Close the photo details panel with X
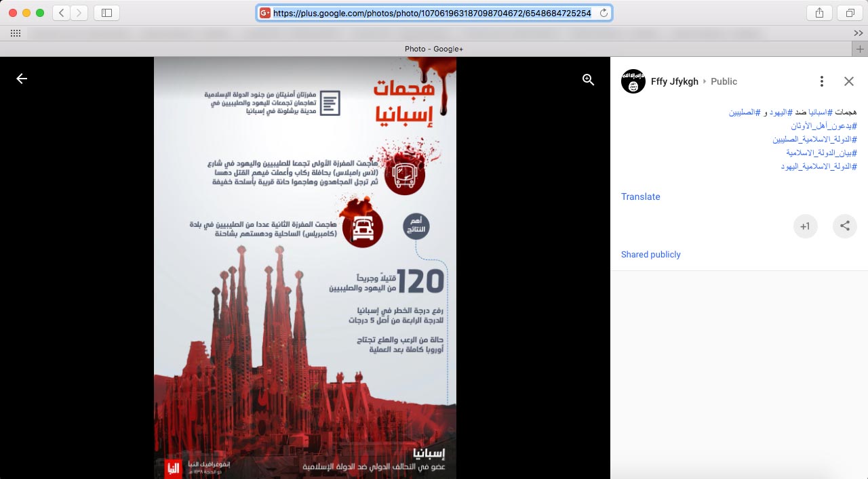This screenshot has width=868, height=479. pos(848,81)
